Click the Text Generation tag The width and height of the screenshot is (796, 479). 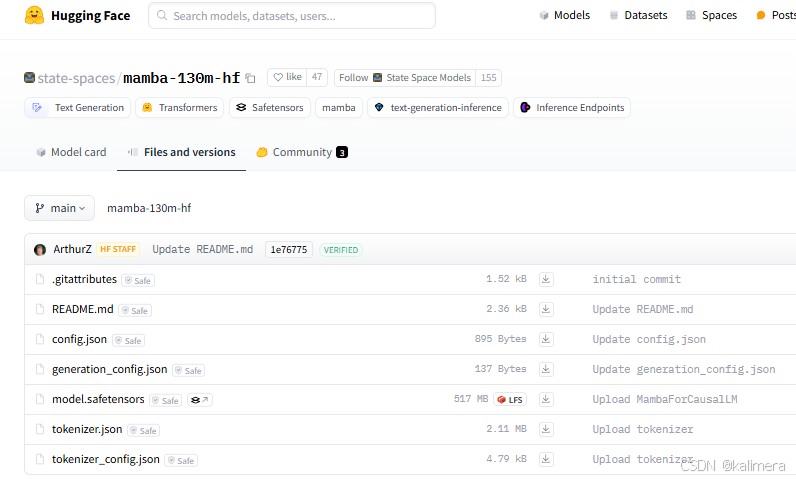77,108
